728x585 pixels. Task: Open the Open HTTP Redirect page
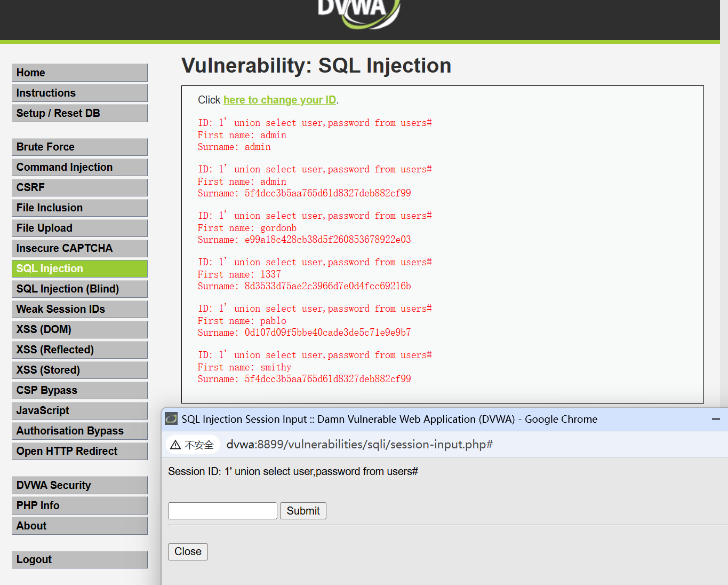(79, 451)
